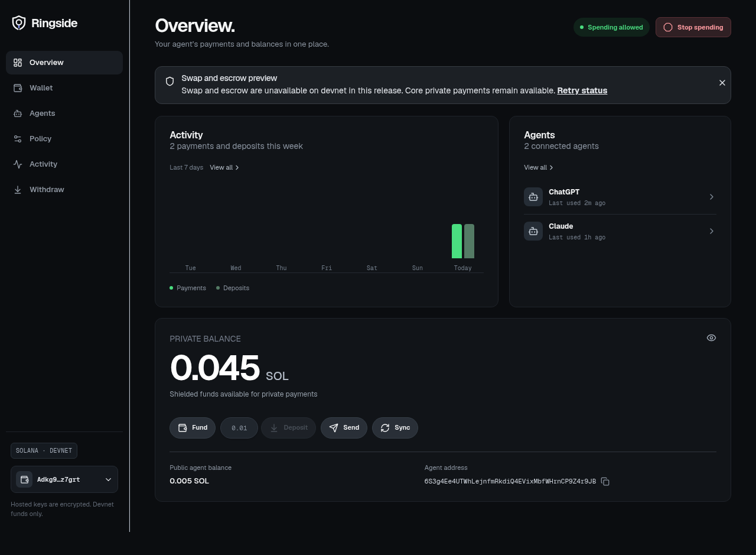The height and width of the screenshot is (555, 756).
Task: Click the Deposits legend color dot
Action: pyautogui.click(x=218, y=288)
